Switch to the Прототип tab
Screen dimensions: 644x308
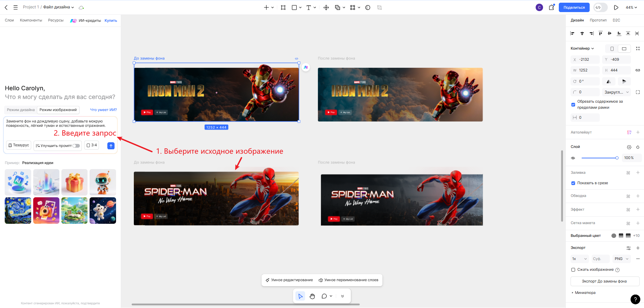pos(598,20)
